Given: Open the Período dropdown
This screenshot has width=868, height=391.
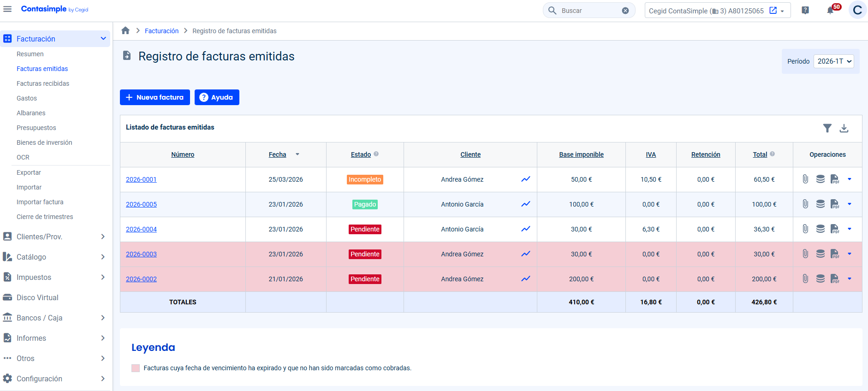Looking at the screenshot, I should [833, 61].
